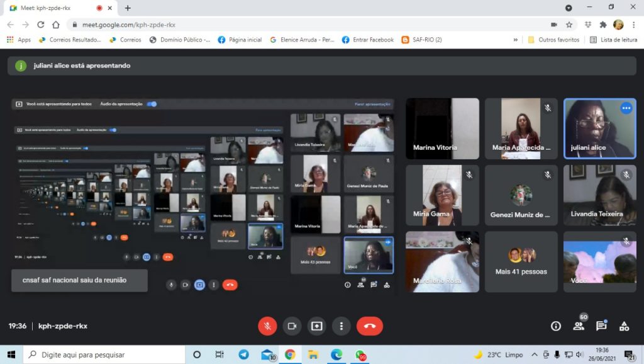The image size is (644, 364).
Task: Open Meet more options three-dot menu
Action: (341, 326)
